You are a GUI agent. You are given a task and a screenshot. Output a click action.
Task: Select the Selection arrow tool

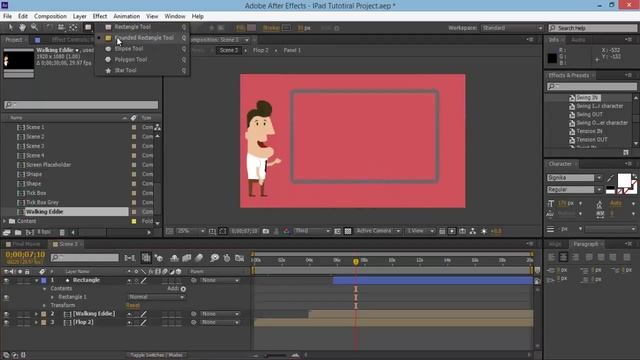click(10, 27)
